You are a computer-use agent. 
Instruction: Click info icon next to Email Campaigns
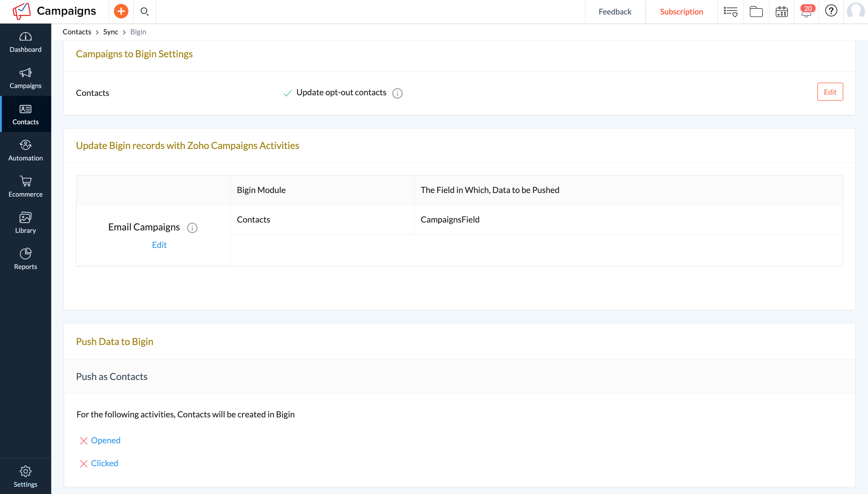click(192, 228)
